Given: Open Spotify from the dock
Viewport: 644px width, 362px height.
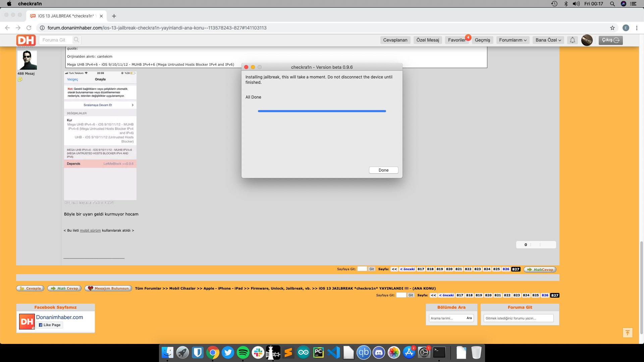Looking at the screenshot, I should [243, 353].
